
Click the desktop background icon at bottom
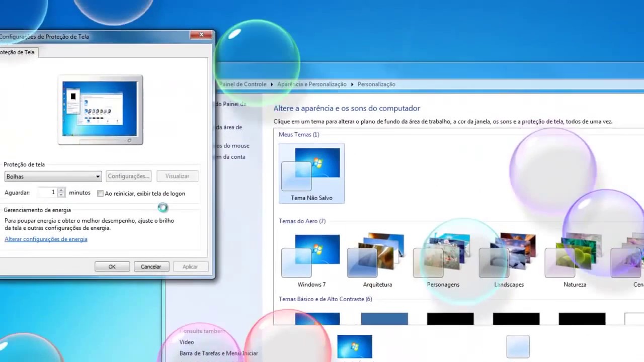click(355, 347)
